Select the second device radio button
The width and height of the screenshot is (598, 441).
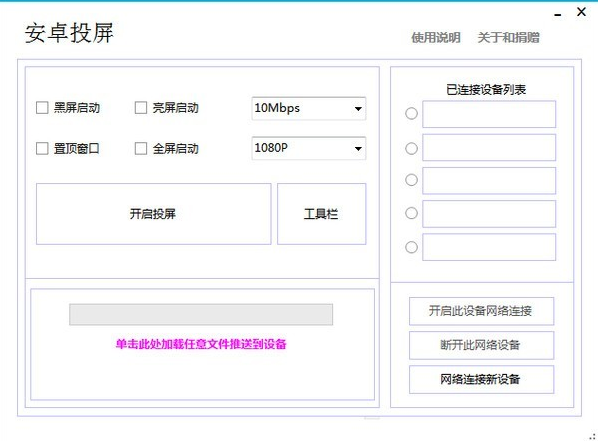point(411,148)
